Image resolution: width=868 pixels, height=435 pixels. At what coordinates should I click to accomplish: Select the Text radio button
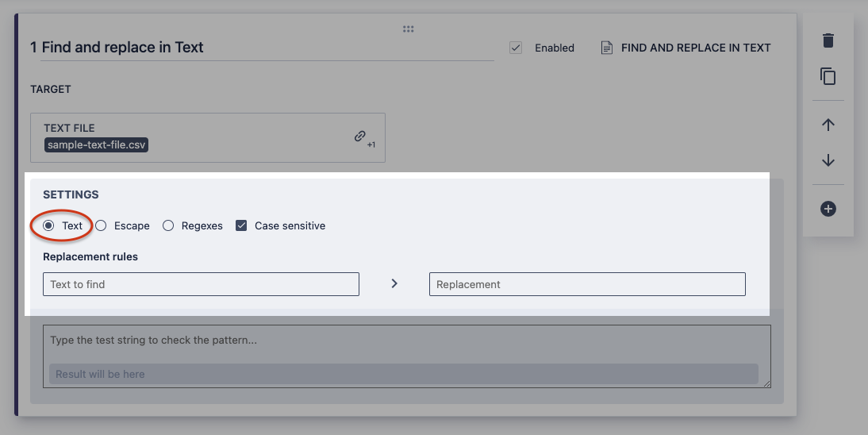click(48, 225)
